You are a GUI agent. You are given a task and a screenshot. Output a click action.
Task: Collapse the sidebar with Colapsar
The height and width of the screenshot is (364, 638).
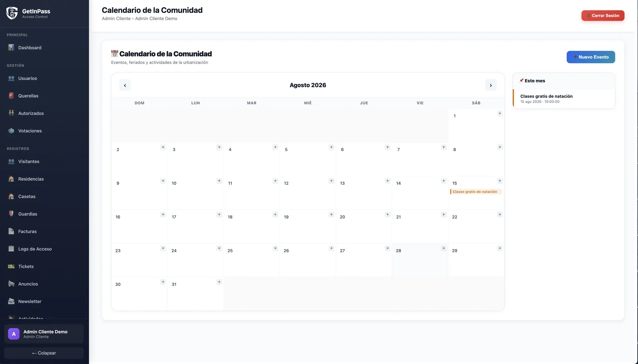pos(44,353)
